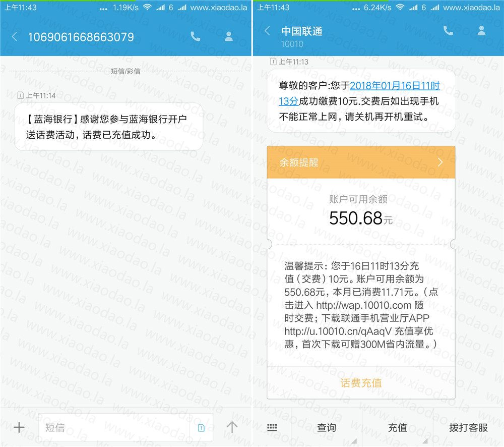Call 中国联通 with the phone icon

click(448, 31)
